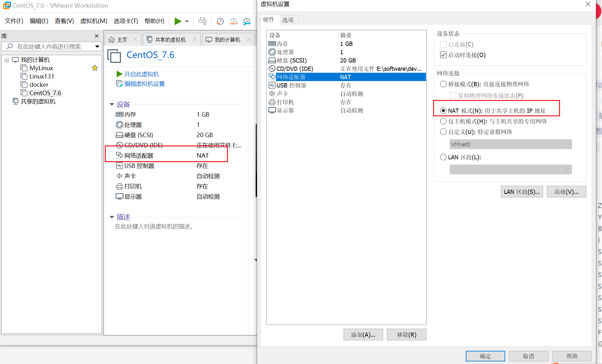Click the LAN 区段(S)... button
602x364 pixels.
(x=522, y=192)
